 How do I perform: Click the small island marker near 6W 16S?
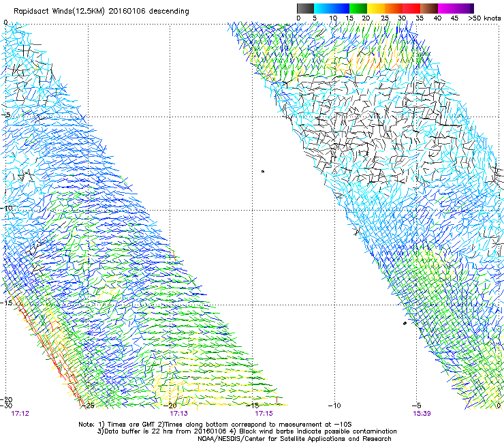coord(405,323)
